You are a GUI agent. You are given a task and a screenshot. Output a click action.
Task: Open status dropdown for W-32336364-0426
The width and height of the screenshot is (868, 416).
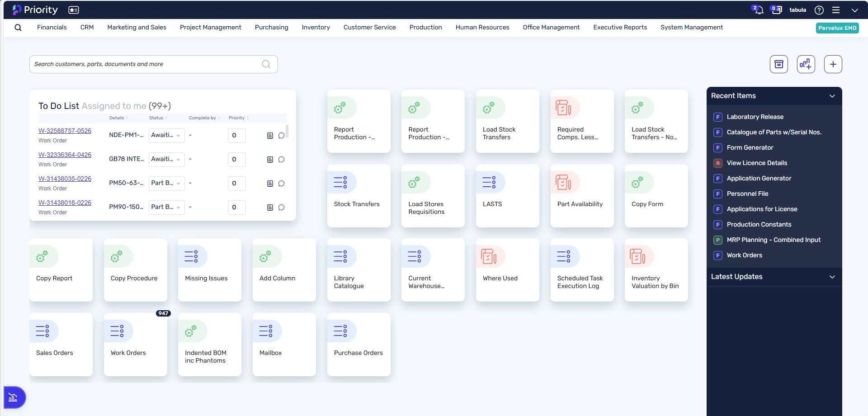pos(167,159)
